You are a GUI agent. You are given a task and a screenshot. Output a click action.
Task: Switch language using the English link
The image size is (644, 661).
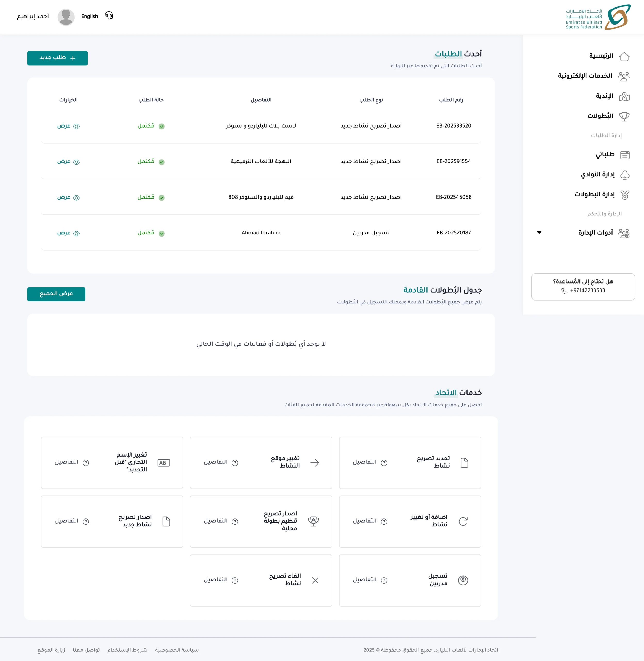[89, 16]
